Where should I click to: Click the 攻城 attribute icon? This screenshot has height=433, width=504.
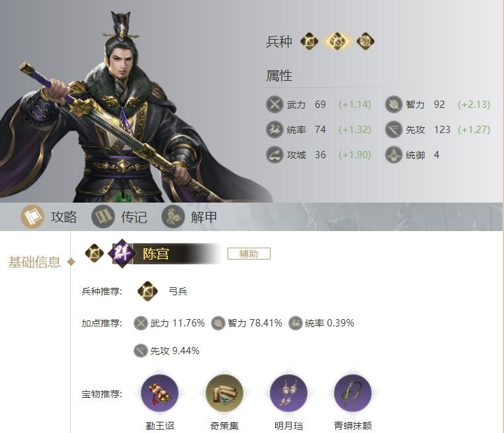pyautogui.click(x=274, y=155)
